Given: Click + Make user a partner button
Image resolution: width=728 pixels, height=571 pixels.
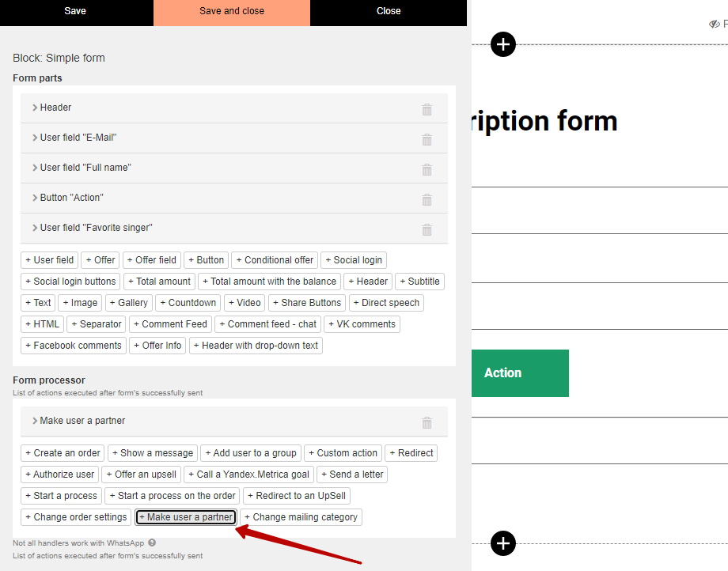Looking at the screenshot, I should pos(186,517).
